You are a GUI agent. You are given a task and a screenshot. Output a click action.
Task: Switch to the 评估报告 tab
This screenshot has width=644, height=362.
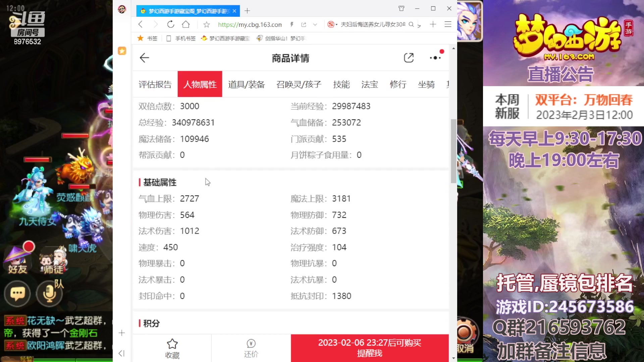155,84
